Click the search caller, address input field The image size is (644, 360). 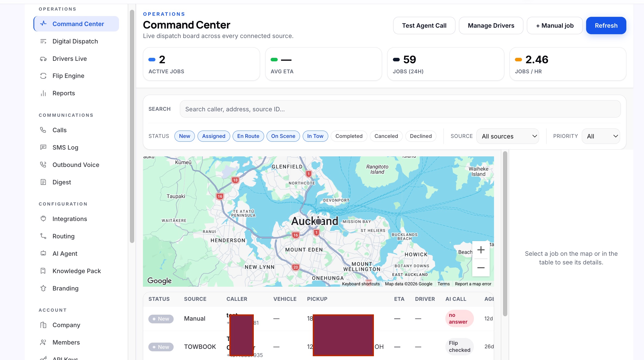(400, 109)
